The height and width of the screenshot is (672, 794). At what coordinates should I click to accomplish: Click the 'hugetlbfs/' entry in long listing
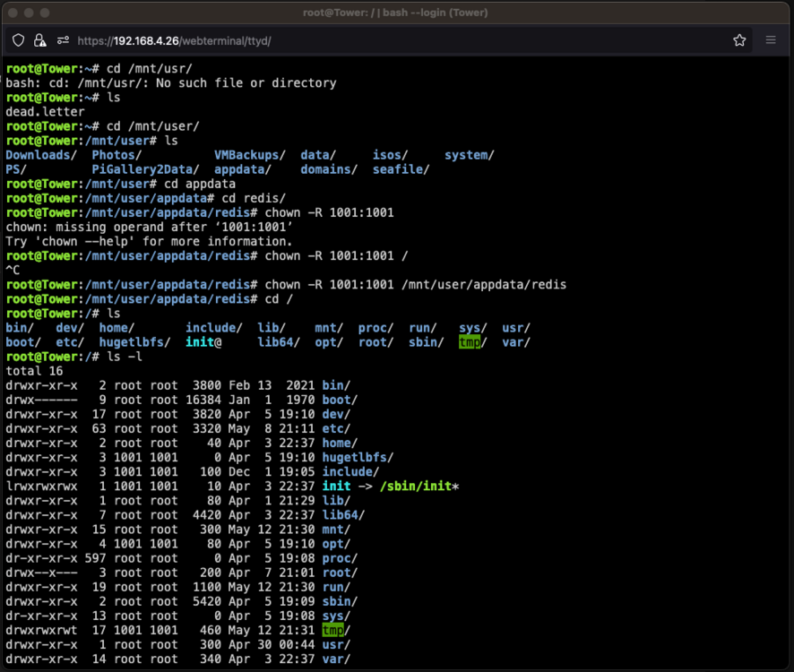(358, 457)
